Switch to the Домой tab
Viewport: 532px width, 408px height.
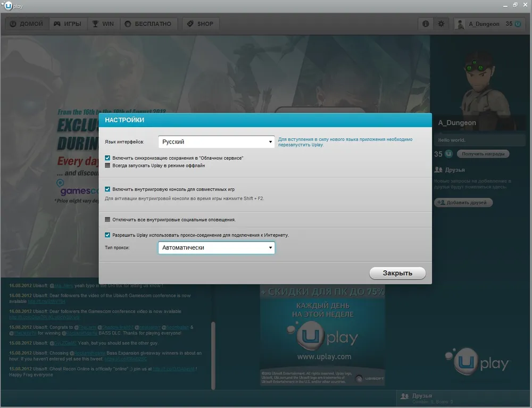pyautogui.click(x=27, y=23)
